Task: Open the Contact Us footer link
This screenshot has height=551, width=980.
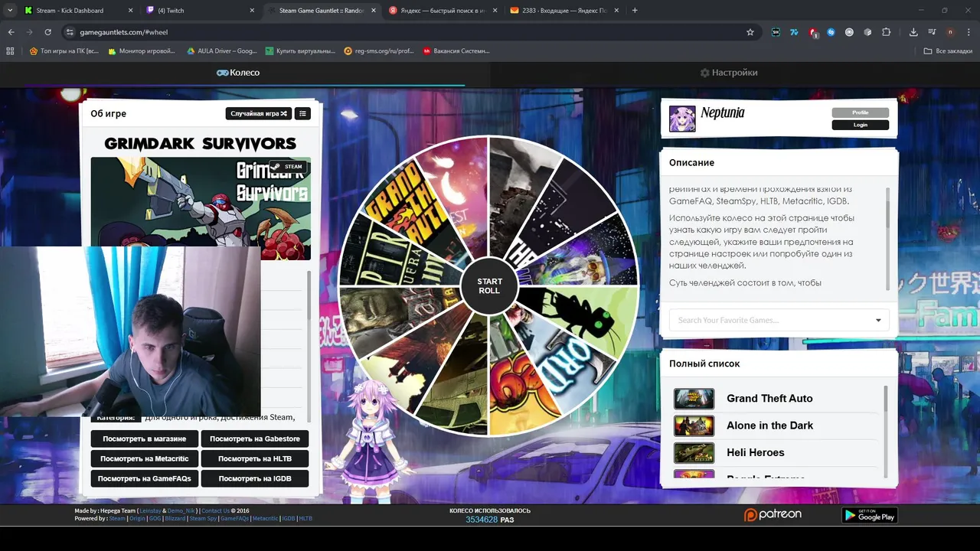Action: [215, 510]
